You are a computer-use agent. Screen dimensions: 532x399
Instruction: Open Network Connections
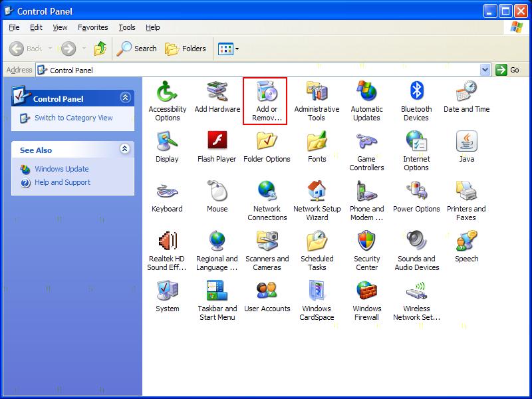click(x=267, y=201)
